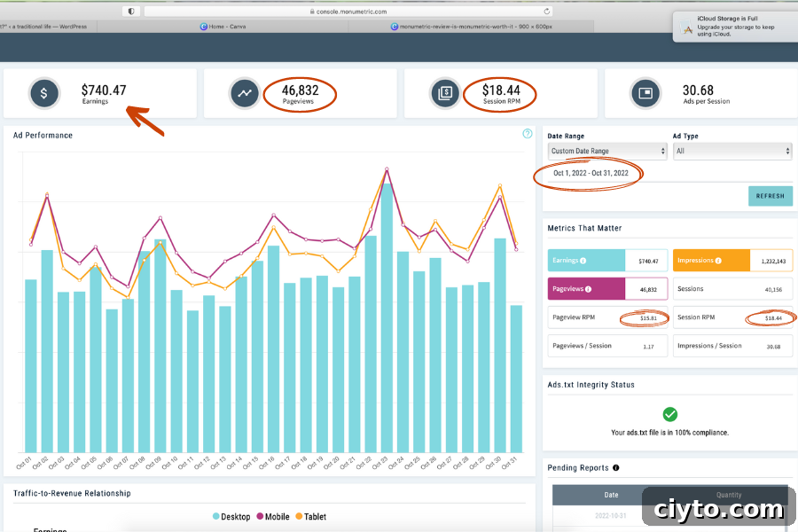Click the 46,832 Pageviews summary value

[x=301, y=90]
